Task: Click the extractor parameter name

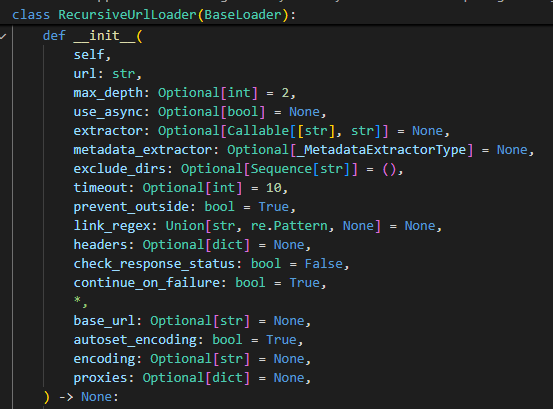Action: 108,131
